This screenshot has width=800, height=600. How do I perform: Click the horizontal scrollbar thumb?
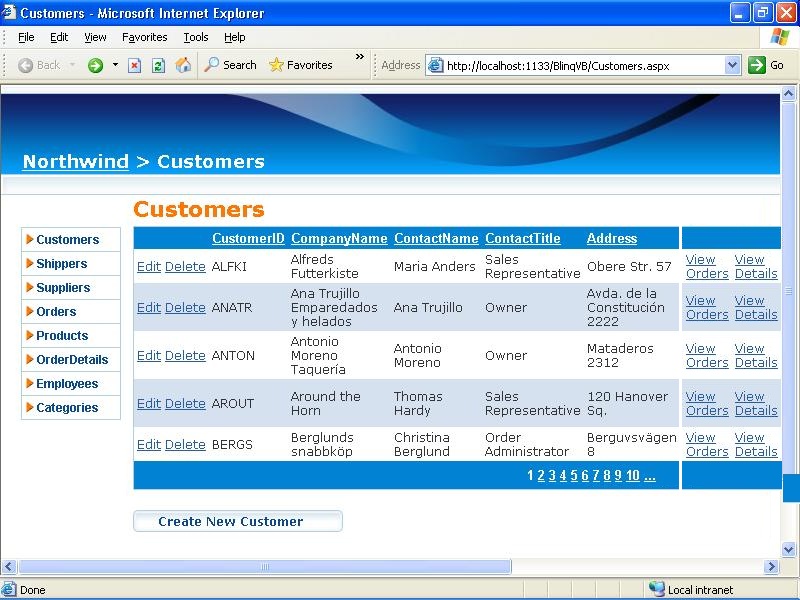(265, 566)
